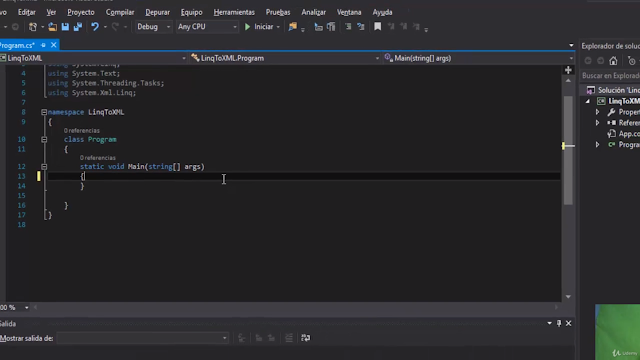Click the editor scrollbar down arrow

[x=568, y=297]
